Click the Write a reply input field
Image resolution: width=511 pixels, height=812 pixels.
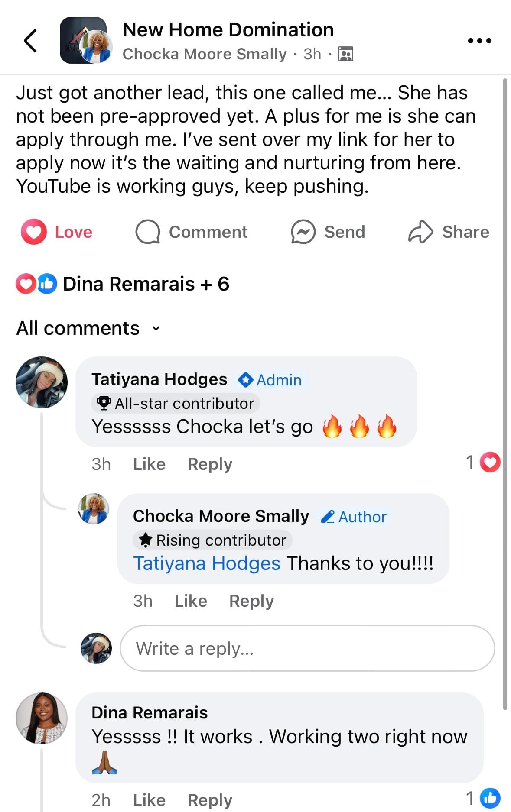307,648
